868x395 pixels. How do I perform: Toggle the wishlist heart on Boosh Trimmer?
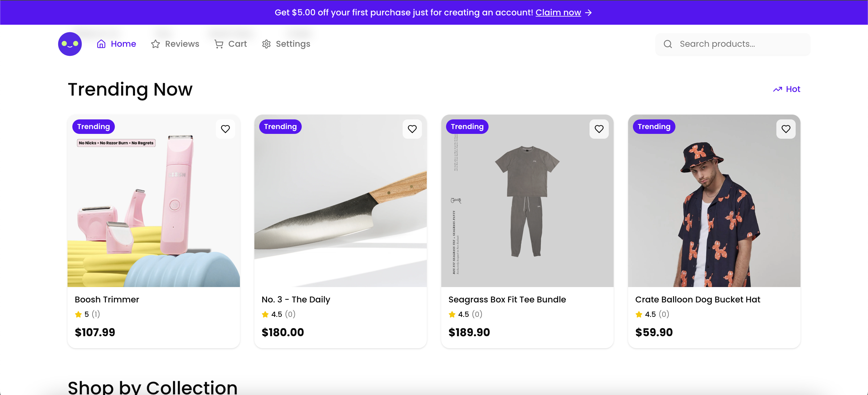(225, 129)
